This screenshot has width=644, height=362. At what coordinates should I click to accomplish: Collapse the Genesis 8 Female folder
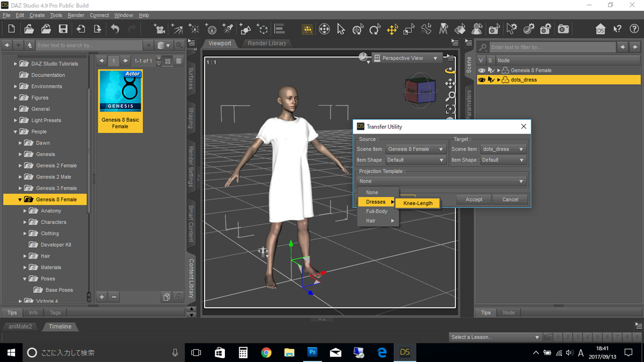[x=20, y=200]
